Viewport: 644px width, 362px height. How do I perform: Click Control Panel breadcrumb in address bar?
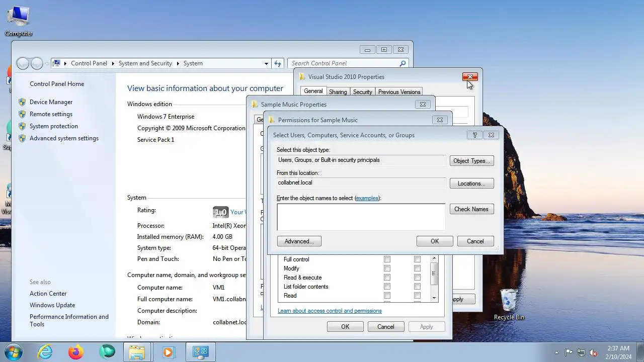[x=89, y=63]
